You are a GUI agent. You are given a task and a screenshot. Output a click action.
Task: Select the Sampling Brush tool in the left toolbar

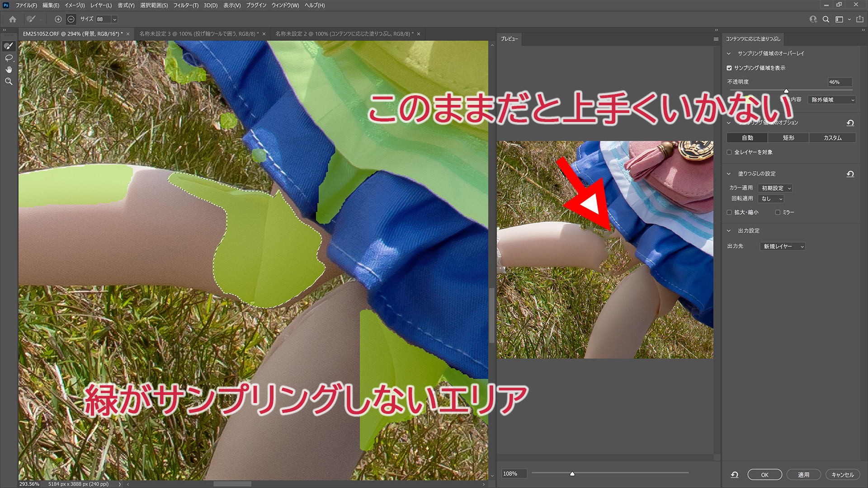[9, 46]
